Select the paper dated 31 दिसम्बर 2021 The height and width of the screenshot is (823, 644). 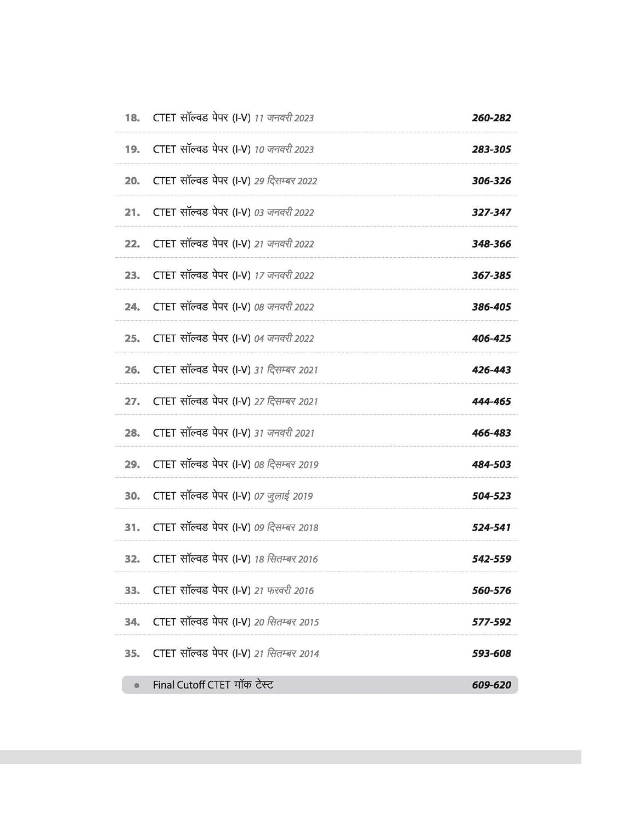(317, 370)
